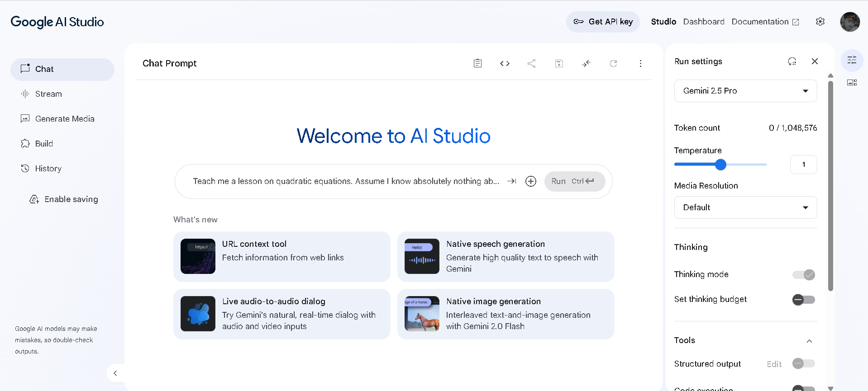Click the Run Ctrl button
Image resolution: width=868 pixels, height=391 pixels.
pyautogui.click(x=575, y=181)
